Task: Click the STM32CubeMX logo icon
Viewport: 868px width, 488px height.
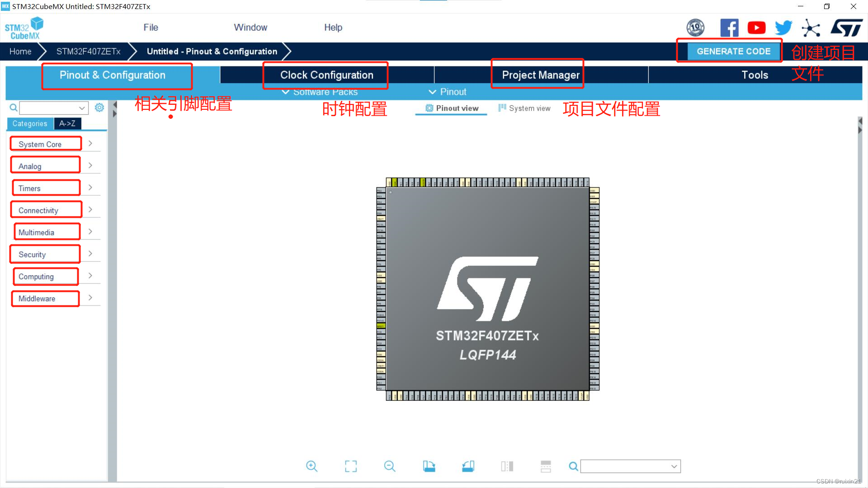Action: 24,28
